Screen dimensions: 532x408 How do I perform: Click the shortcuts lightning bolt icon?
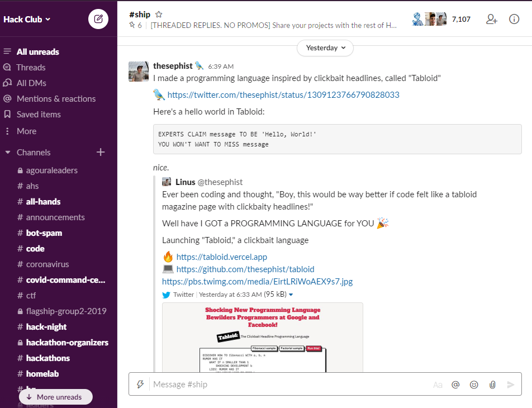click(x=140, y=384)
